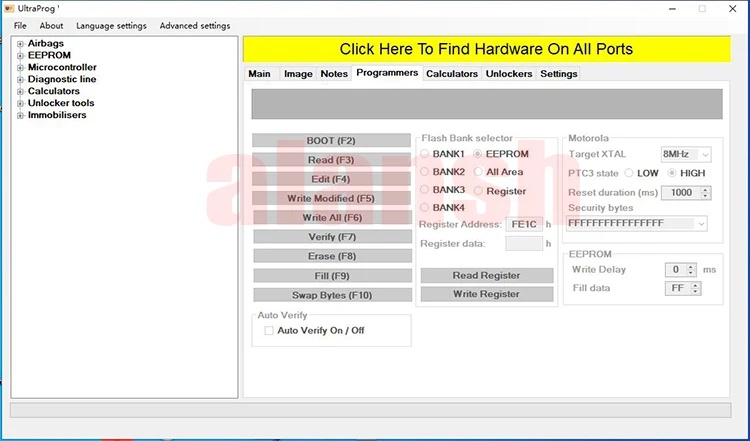This screenshot has width=750, height=441.
Task: Click the UltraProg app icon in title bar
Action: pyautogui.click(x=9, y=9)
